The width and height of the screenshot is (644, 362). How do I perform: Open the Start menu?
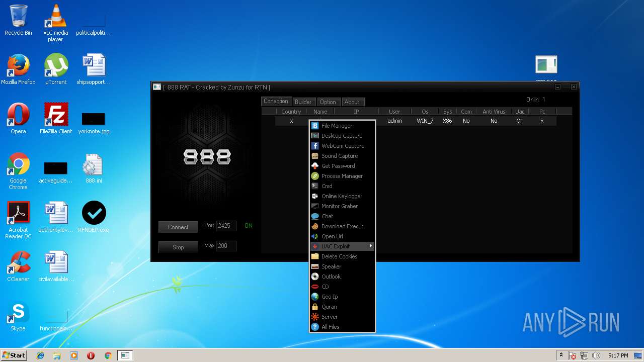tap(14, 355)
